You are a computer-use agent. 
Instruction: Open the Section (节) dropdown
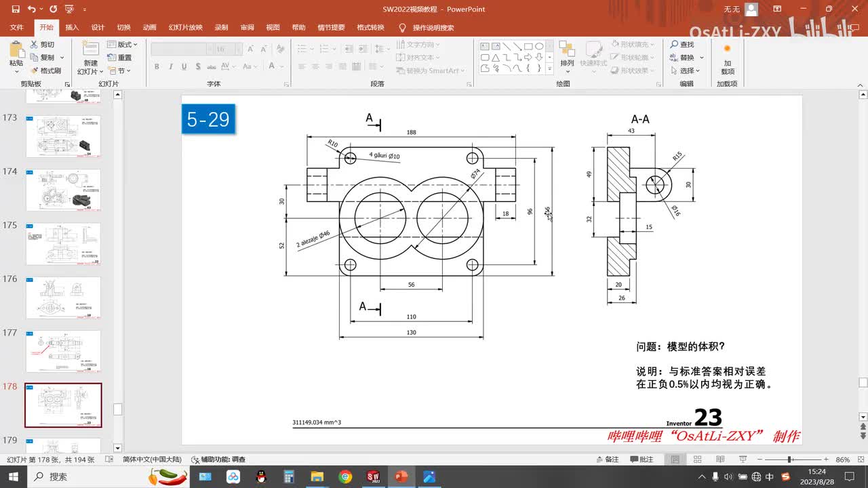click(119, 70)
